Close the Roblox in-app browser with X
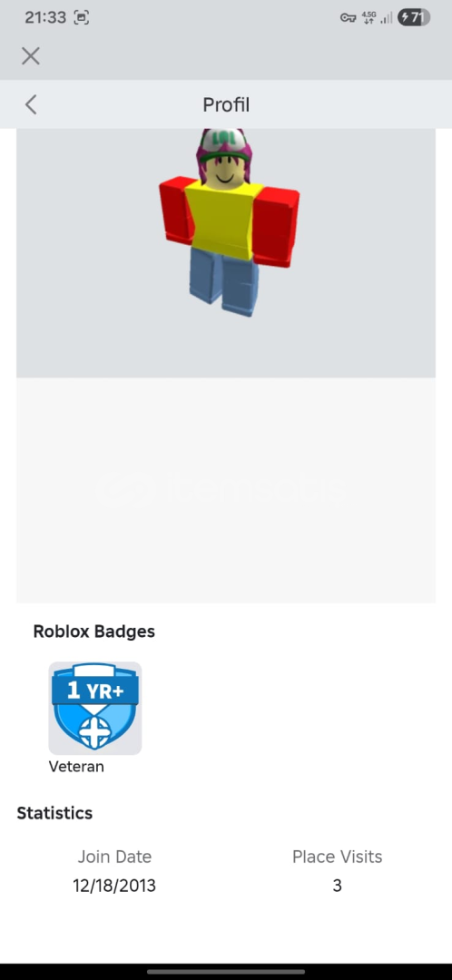The height and width of the screenshot is (980, 452). coord(31,56)
